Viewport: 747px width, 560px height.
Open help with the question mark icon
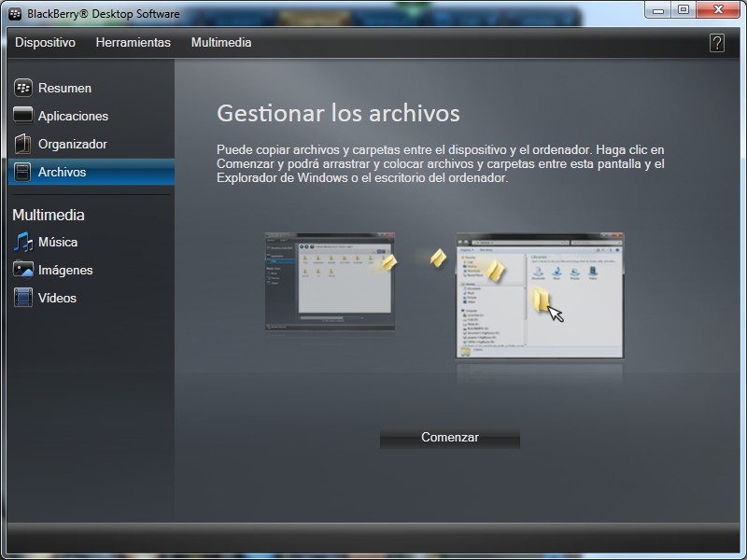pyautogui.click(x=716, y=43)
